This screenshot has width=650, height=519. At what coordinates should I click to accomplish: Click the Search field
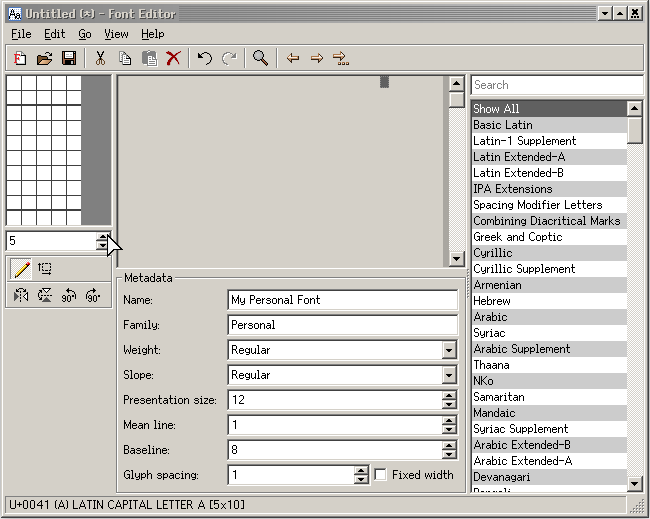(x=555, y=85)
